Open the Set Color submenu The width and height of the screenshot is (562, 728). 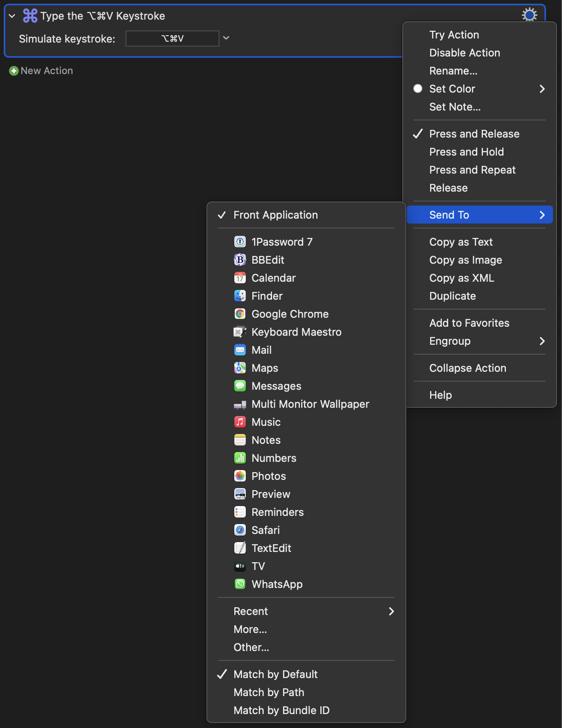[480, 89]
